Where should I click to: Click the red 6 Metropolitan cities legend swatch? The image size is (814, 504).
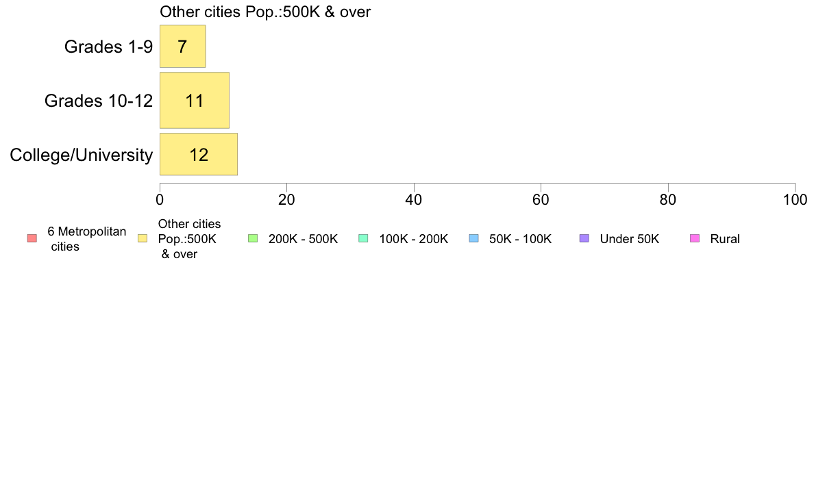[x=32, y=239]
